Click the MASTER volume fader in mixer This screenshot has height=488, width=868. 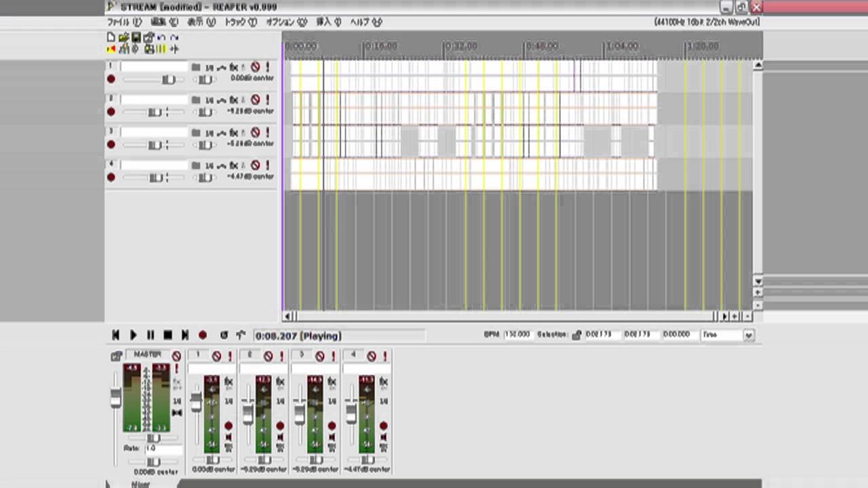[116, 397]
